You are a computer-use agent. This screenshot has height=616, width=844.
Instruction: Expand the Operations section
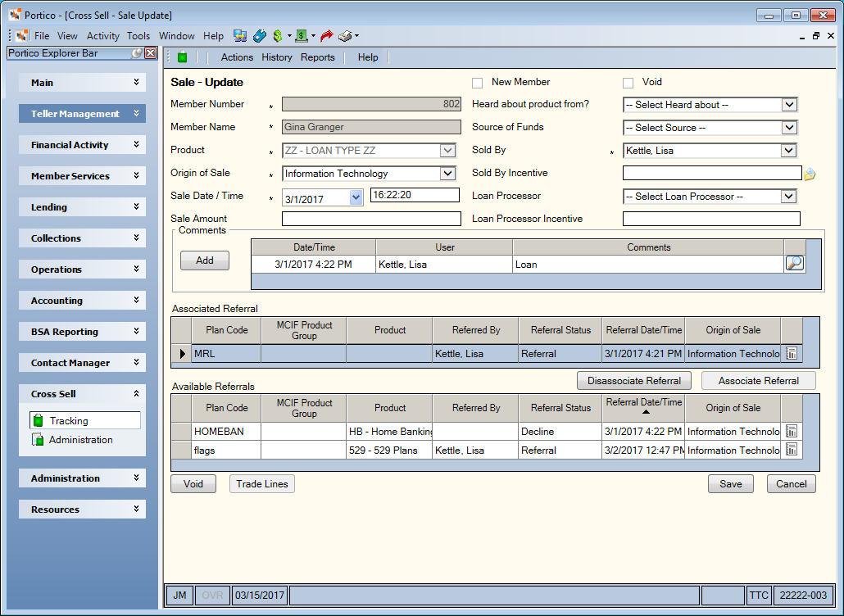(136, 269)
